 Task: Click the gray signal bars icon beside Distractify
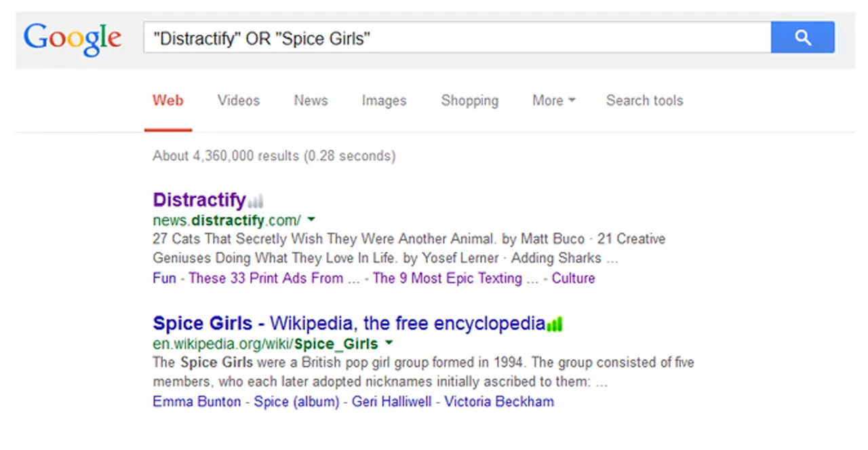pyautogui.click(x=256, y=201)
